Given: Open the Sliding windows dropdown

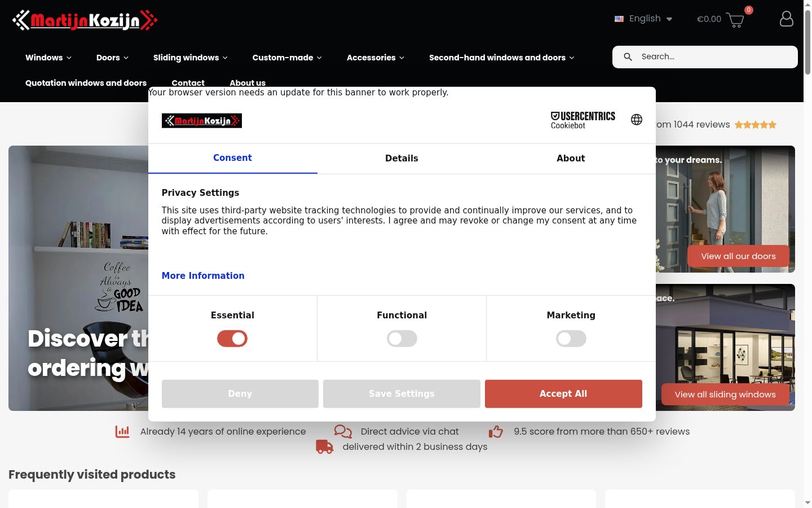Looking at the screenshot, I should 191,58.
